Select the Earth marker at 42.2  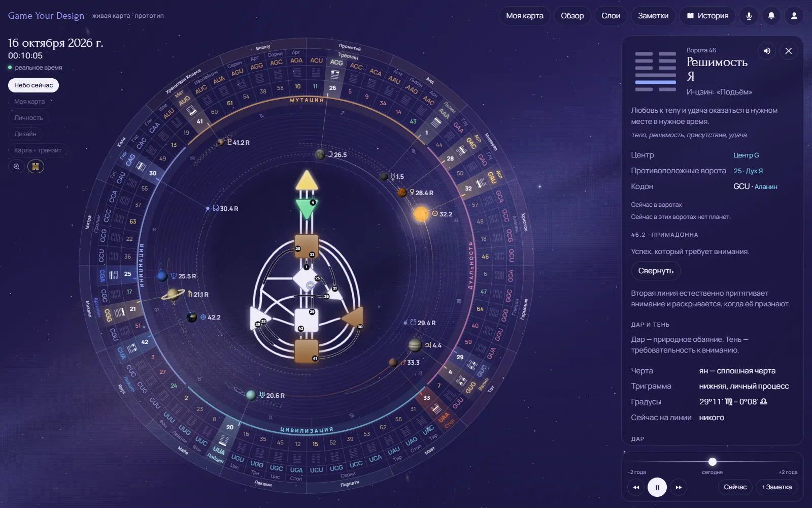click(x=192, y=317)
